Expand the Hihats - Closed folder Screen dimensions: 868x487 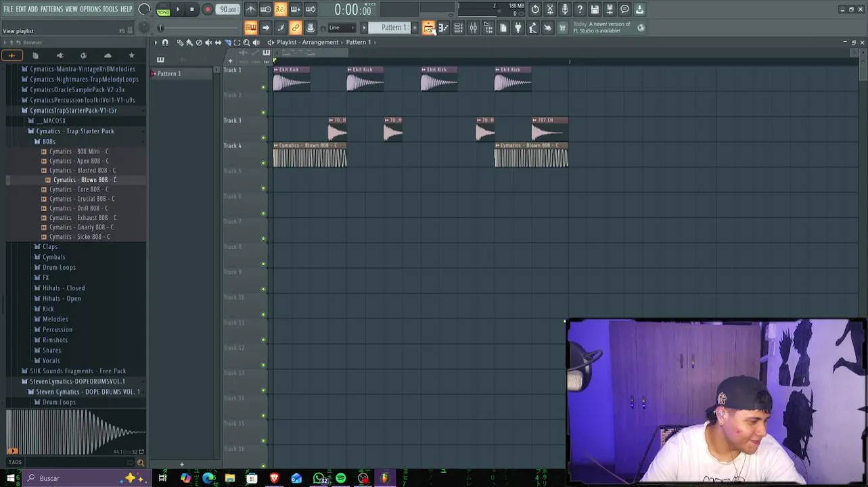point(64,288)
